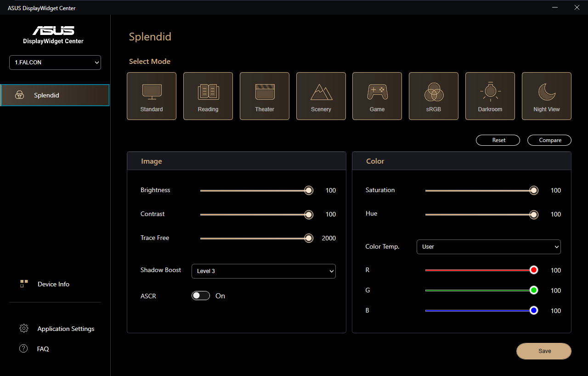The width and height of the screenshot is (588, 376).
Task: Click the Compare button
Action: [549, 140]
